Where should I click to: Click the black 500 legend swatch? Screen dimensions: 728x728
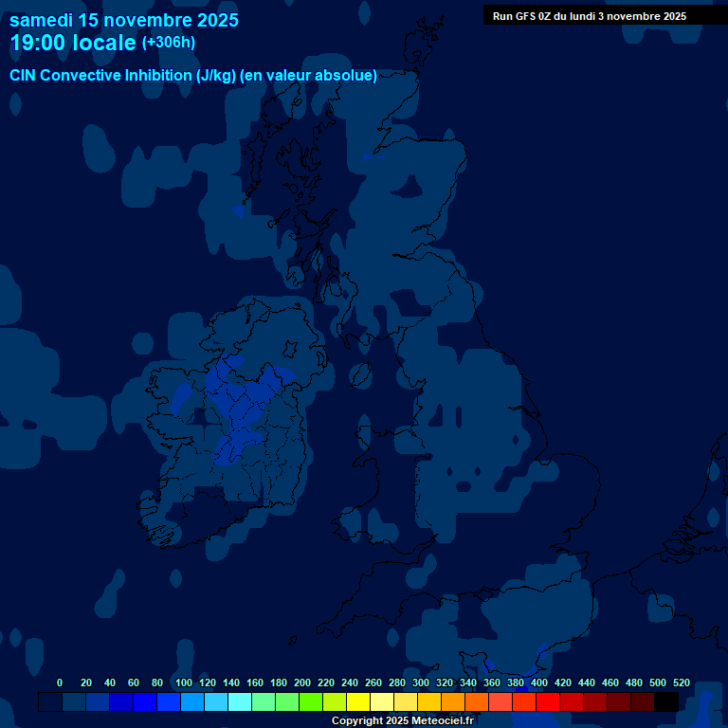pos(666,702)
